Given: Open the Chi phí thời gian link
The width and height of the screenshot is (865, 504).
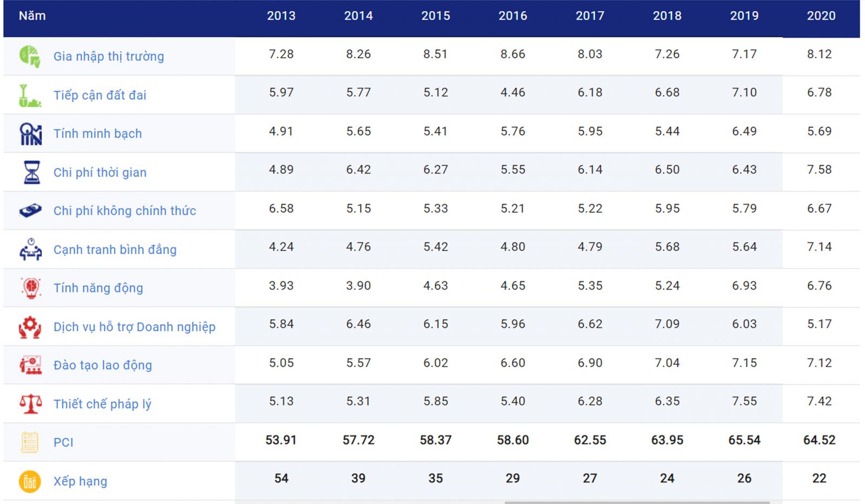Looking at the screenshot, I should [100, 172].
